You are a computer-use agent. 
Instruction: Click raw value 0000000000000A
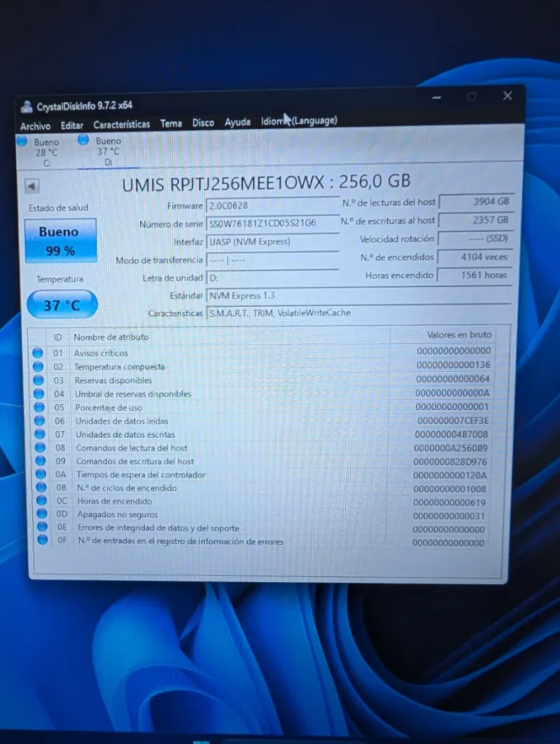pyautogui.click(x=452, y=393)
